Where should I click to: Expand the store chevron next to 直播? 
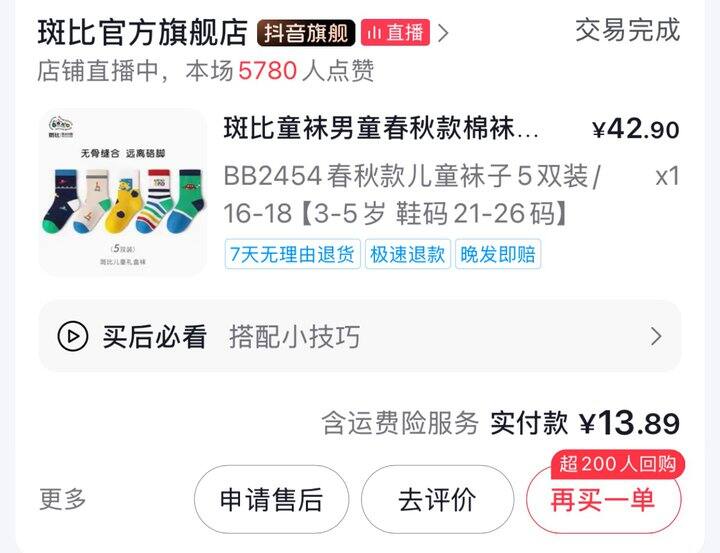[443, 33]
